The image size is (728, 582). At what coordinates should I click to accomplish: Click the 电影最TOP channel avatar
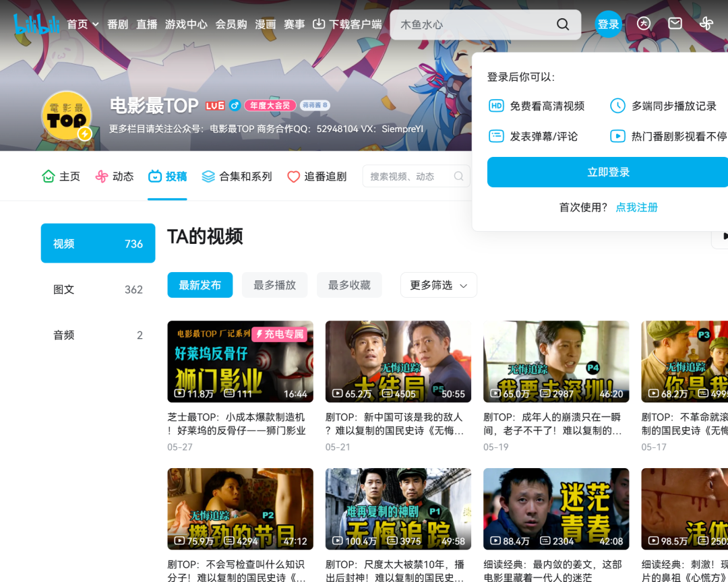pyautogui.click(x=66, y=116)
